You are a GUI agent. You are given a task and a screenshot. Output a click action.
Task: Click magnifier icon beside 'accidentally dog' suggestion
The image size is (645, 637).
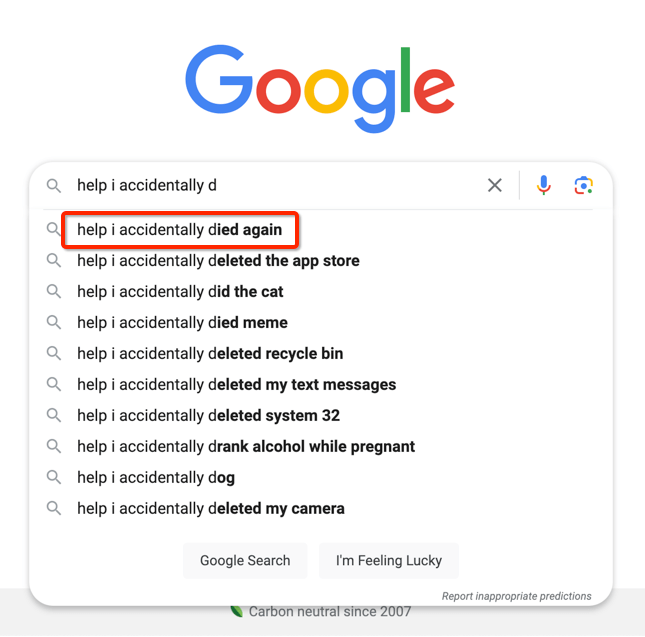53,477
